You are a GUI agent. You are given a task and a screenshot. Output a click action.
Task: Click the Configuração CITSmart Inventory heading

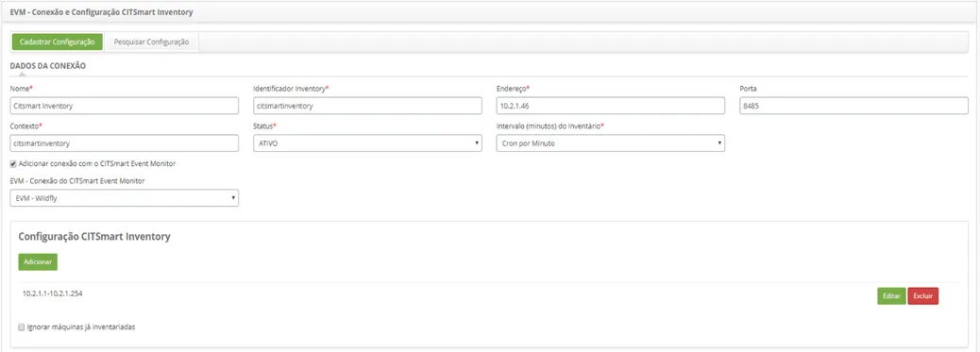(x=94, y=237)
